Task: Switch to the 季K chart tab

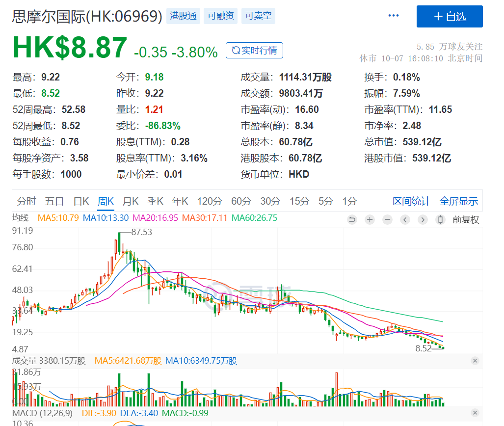Action: point(155,201)
